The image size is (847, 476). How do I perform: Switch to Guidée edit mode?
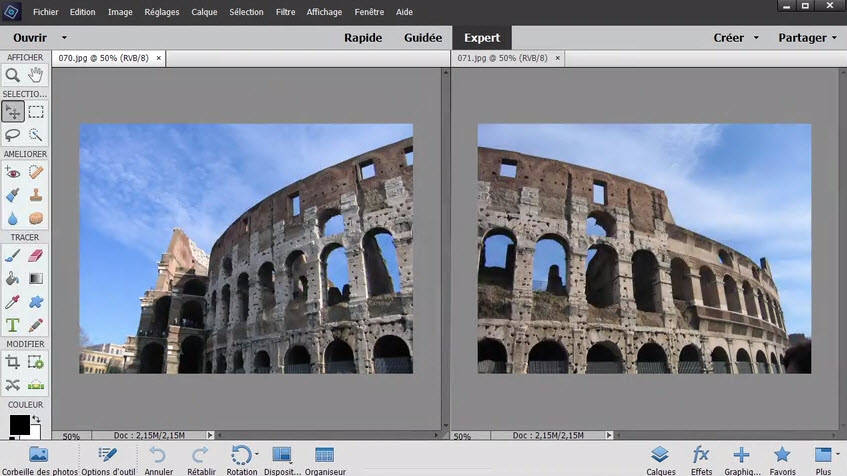coord(423,38)
